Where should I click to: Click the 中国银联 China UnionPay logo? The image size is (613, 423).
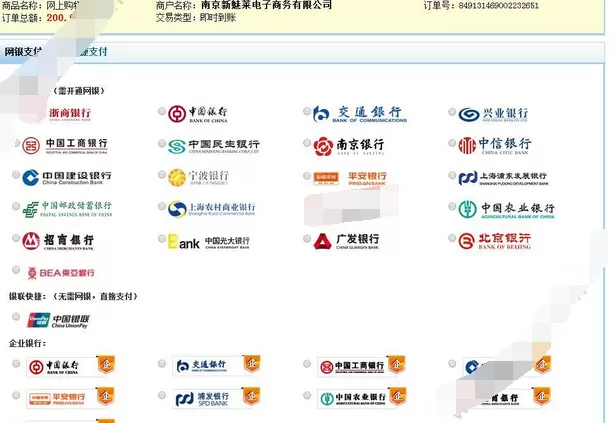(x=58, y=320)
